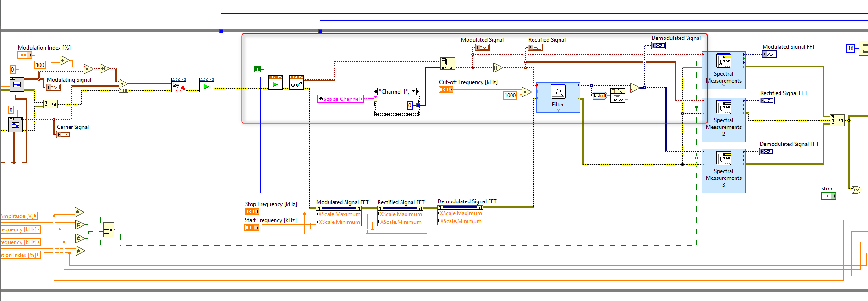This screenshot has width=868, height=301.
Task: Click the numeric constant 10
Action: [x=851, y=49]
